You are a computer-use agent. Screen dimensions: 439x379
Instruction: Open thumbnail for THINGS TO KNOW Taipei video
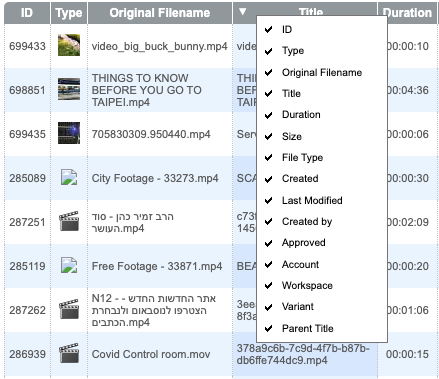point(69,89)
